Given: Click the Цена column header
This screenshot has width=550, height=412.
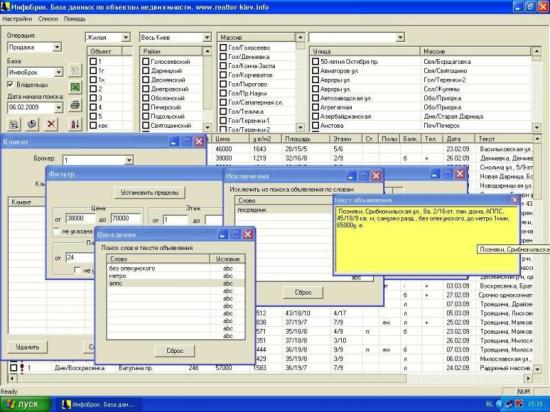Looking at the screenshot, I should (231, 139).
